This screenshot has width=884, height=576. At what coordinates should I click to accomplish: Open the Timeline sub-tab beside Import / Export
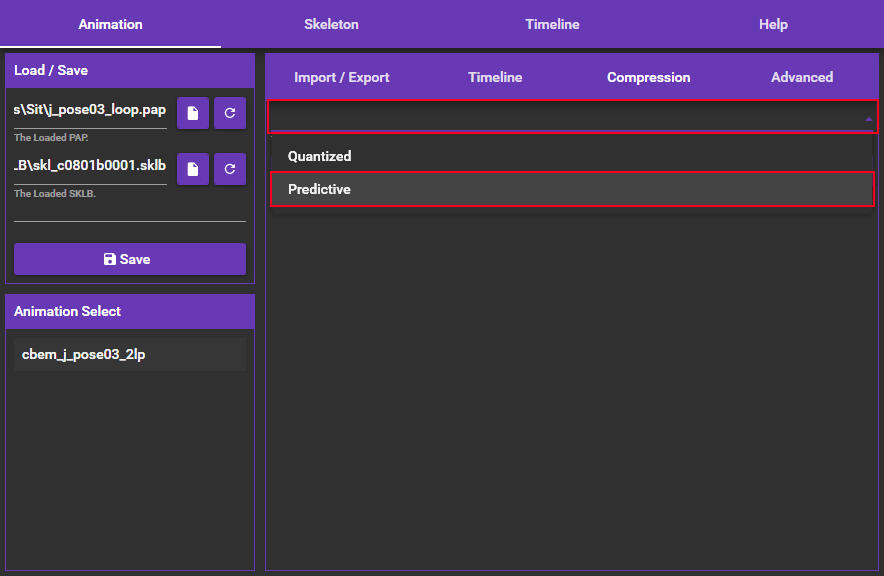[495, 77]
